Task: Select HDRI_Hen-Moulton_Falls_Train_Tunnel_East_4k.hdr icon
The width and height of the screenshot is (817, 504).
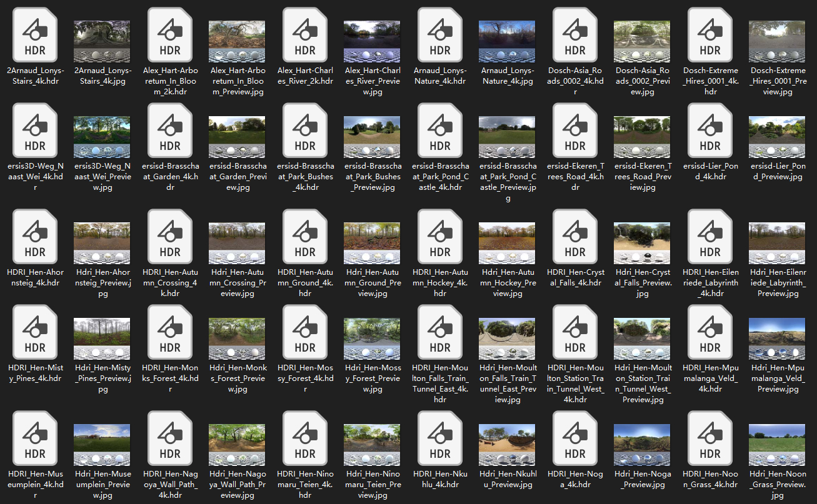Action: click(x=440, y=333)
